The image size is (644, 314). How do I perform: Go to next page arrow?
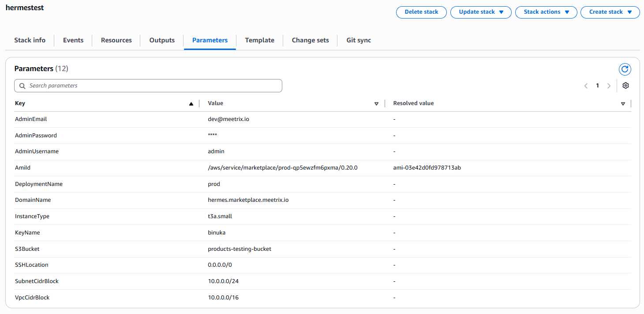coord(609,86)
